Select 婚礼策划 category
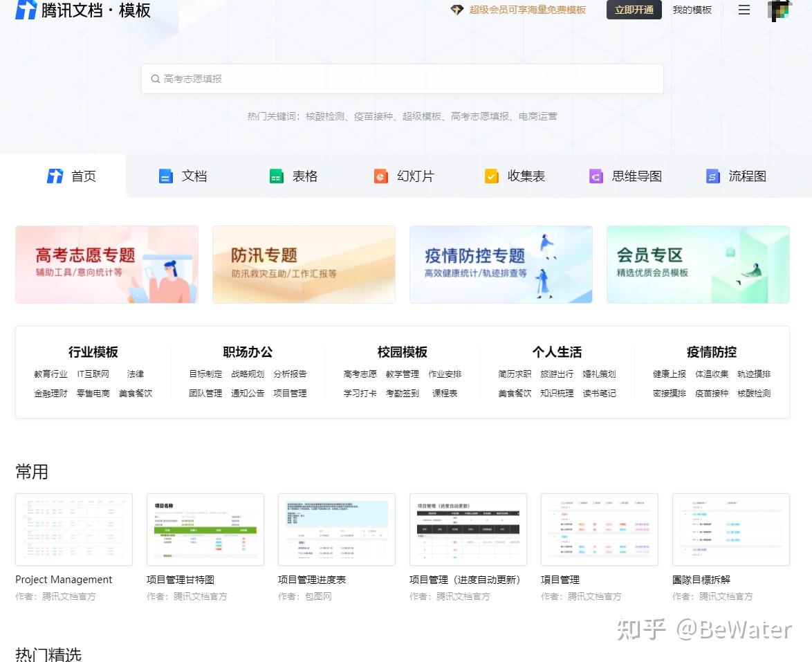This screenshot has height=662, width=812. point(599,374)
